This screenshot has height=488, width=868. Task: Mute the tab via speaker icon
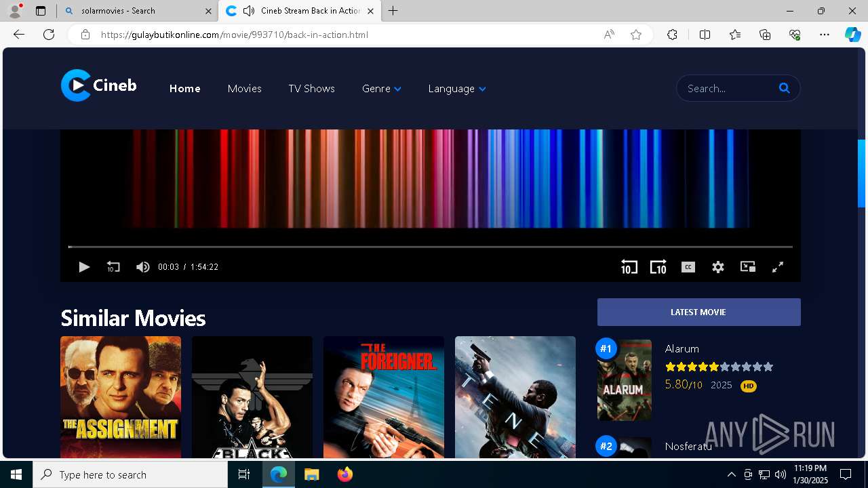(x=249, y=11)
